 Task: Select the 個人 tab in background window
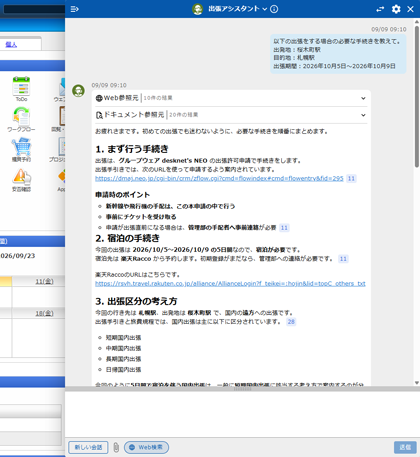pyautogui.click(x=11, y=44)
